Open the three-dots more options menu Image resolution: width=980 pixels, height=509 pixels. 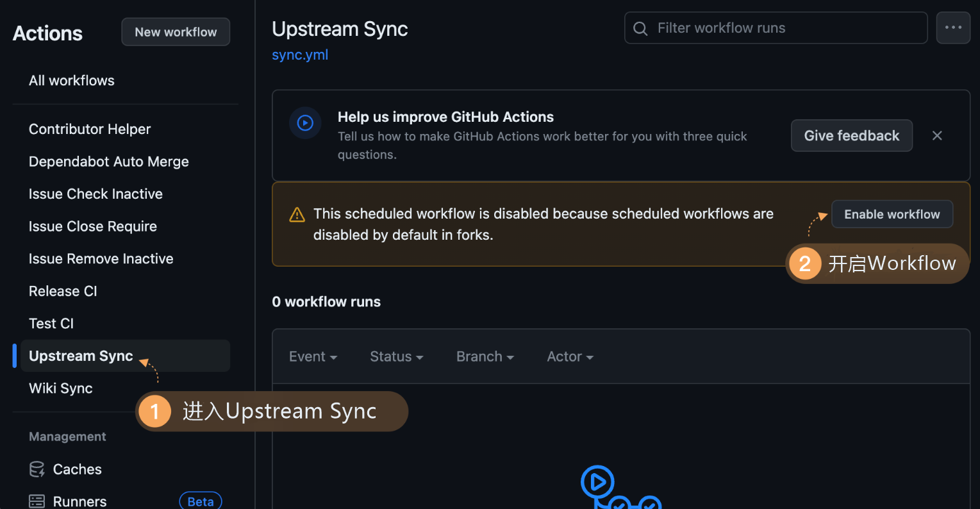pyautogui.click(x=953, y=28)
